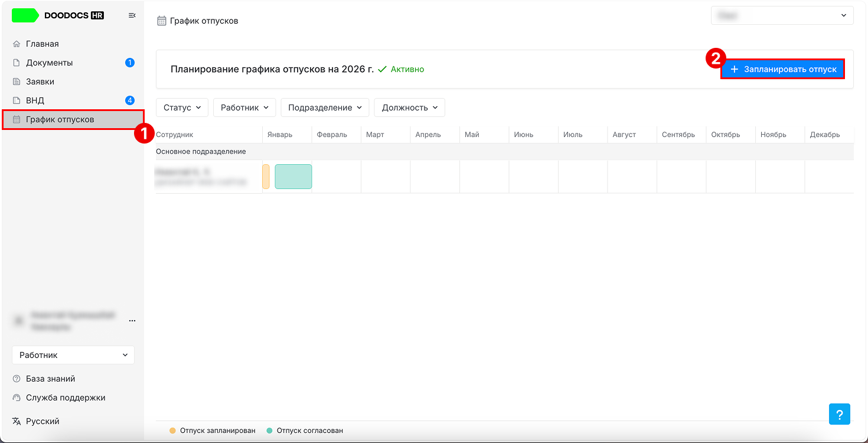Click the translate icon beside Русский
868x443 pixels.
[x=17, y=421]
